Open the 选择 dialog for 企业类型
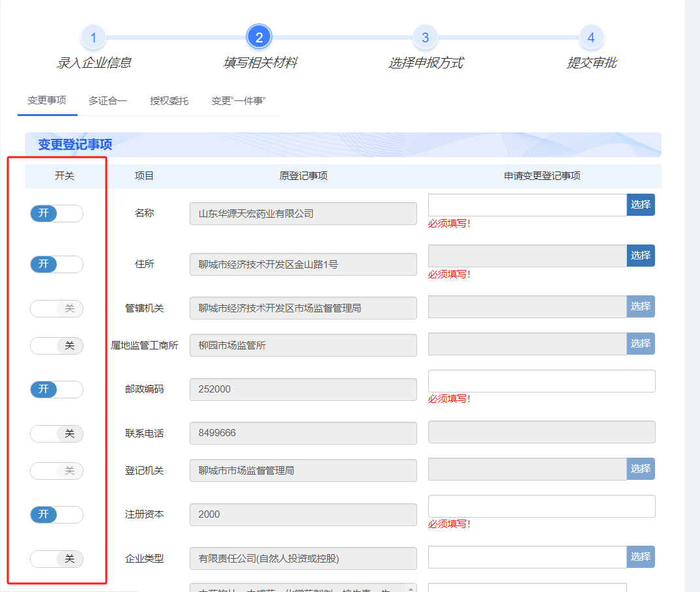Screen dimensions: 700x592 point(641,556)
